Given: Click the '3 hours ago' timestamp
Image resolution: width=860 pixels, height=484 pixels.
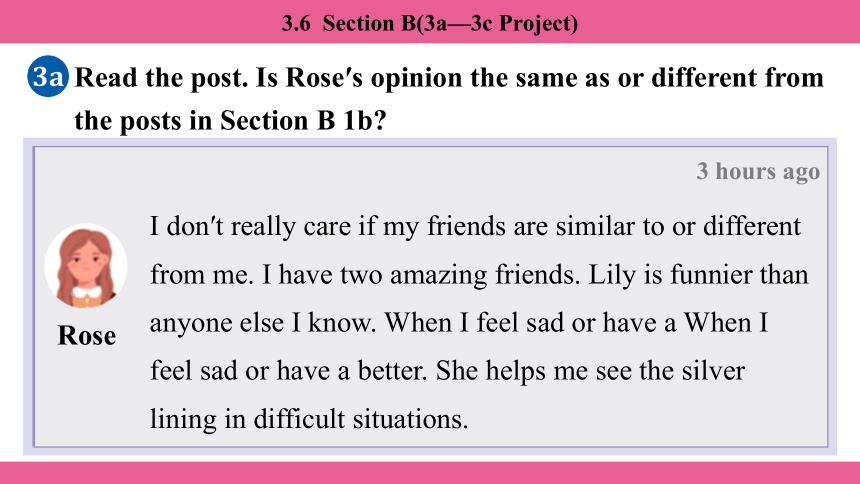Looking at the screenshot, I should point(758,172).
